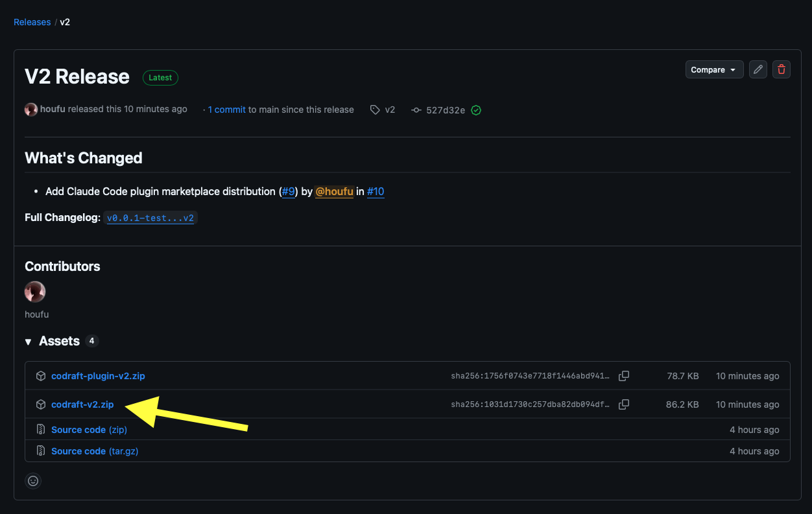Download the codraft-v2.zip asset
This screenshot has width=812, height=514.
[82, 404]
